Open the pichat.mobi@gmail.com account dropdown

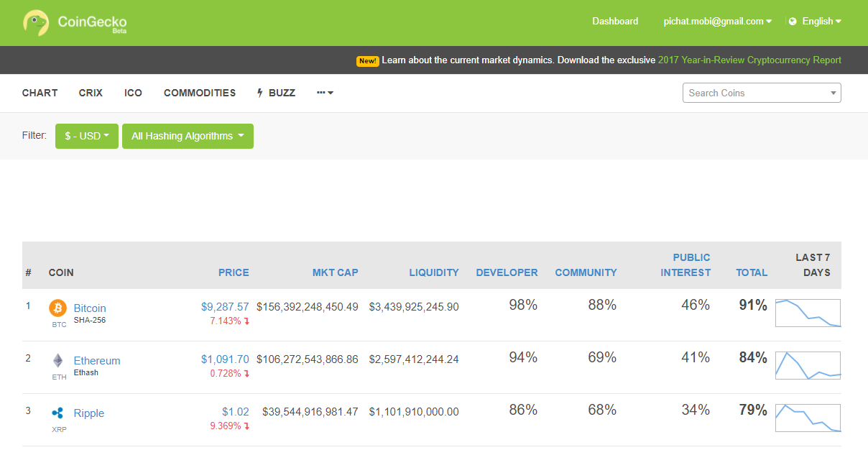[717, 22]
